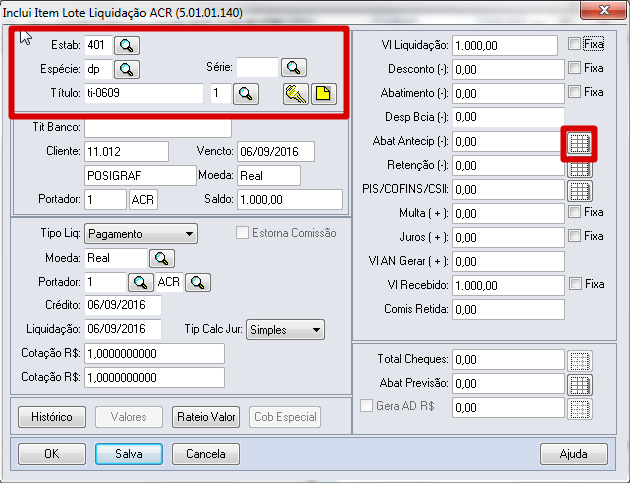Screen dimensions: 630x483
Task: Focus the Espécie field containing dp
Action: [98, 69]
